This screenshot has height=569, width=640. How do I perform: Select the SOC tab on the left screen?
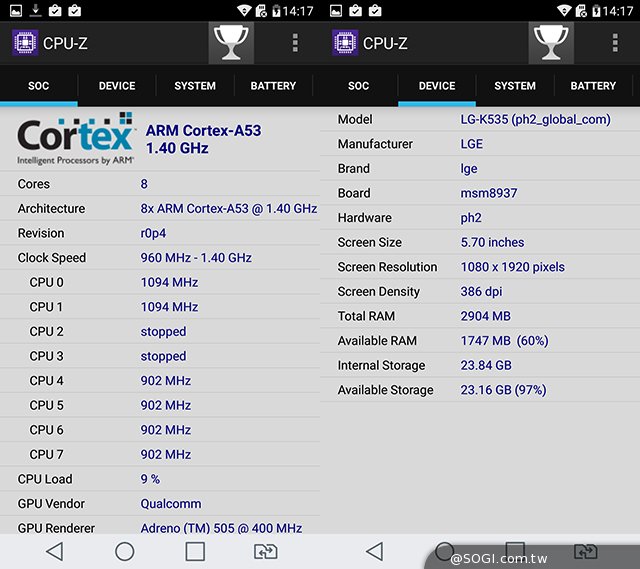point(38,86)
